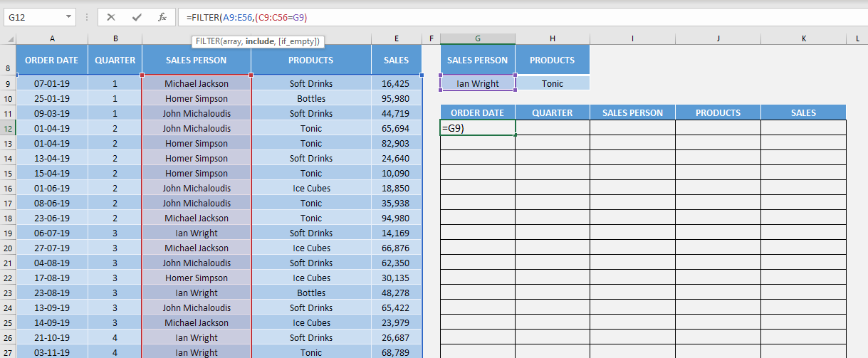This screenshot has width=868, height=358.
Task: Select cell E9 with value 16,425
Action: tap(396, 84)
